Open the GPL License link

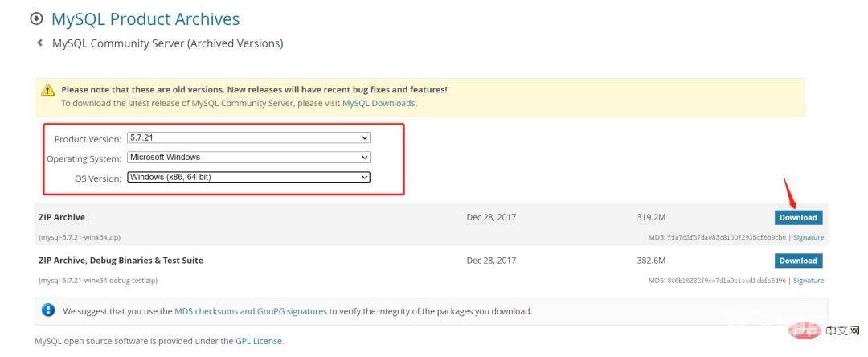259,341
